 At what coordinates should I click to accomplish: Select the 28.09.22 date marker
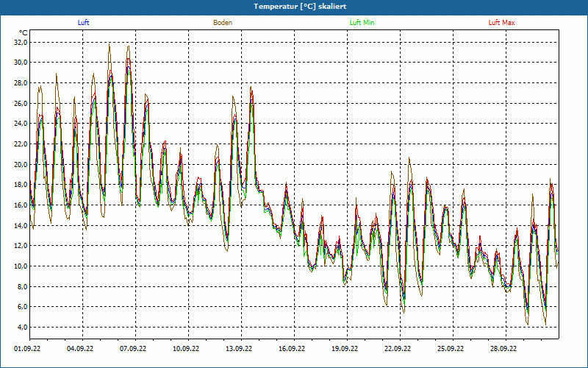coord(503,350)
